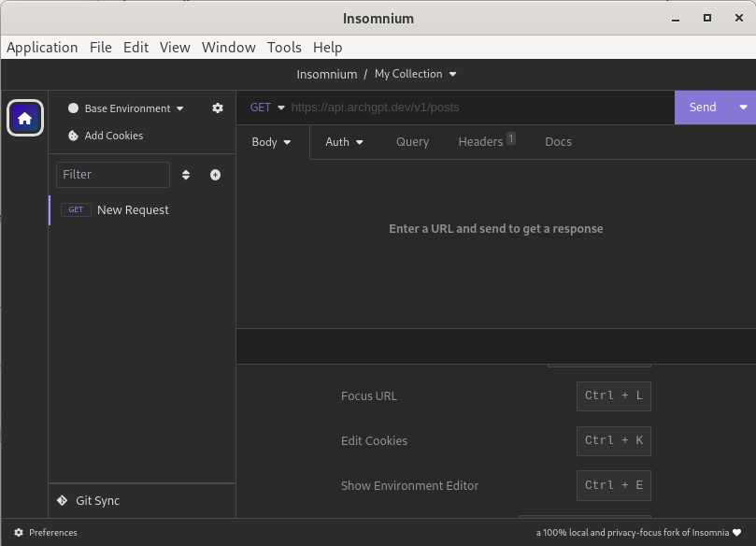
Task: Open the My Collection dropdown
Action: click(x=415, y=74)
